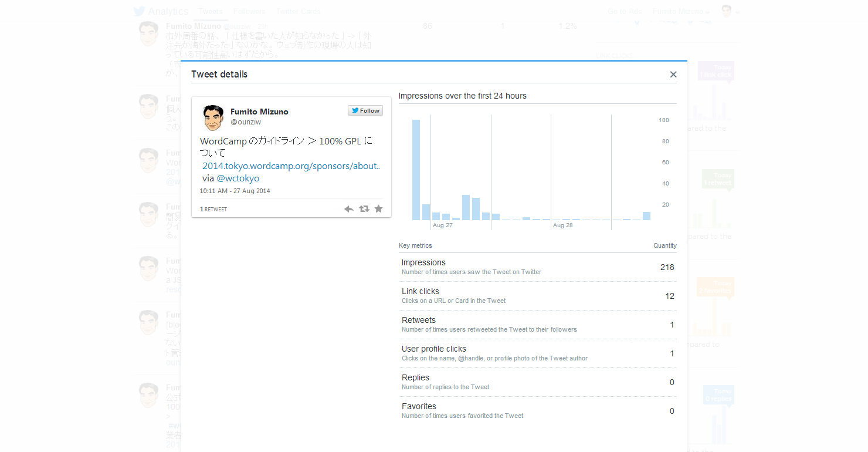Open the profile avatar menu in header

pos(730,11)
